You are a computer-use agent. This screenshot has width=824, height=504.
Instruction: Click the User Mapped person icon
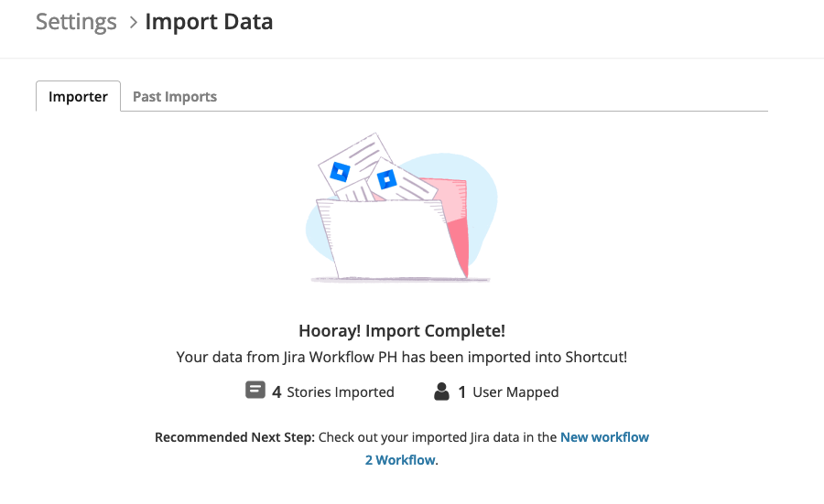point(441,391)
